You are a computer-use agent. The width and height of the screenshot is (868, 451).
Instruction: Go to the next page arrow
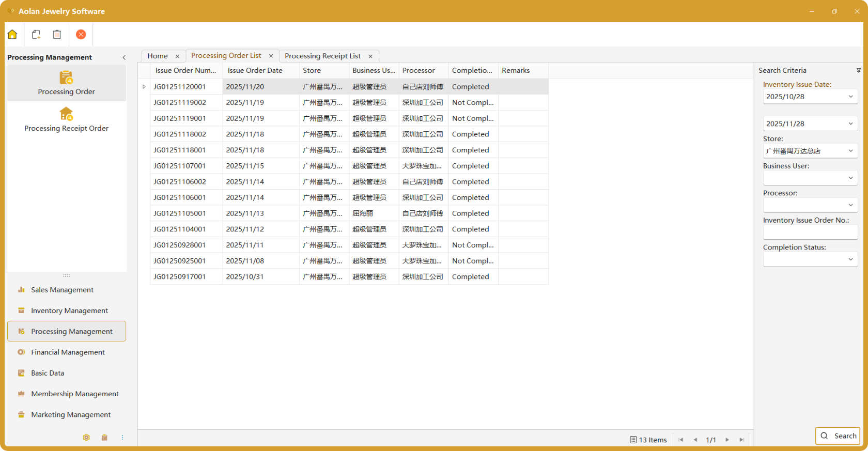(x=727, y=440)
